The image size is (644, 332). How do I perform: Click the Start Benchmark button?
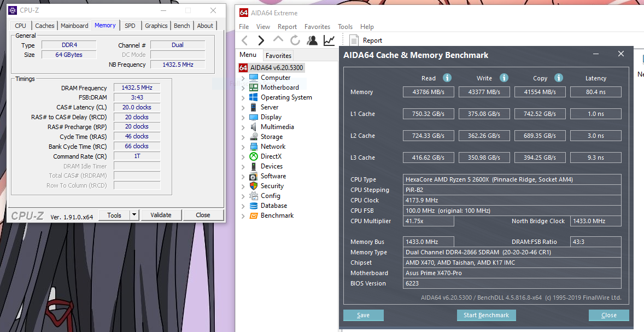tap(487, 315)
